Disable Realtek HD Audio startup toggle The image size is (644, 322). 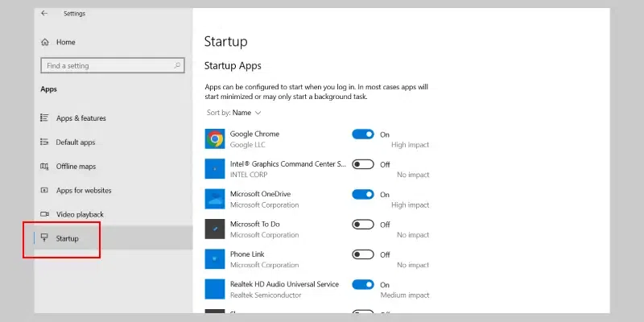pyautogui.click(x=363, y=284)
